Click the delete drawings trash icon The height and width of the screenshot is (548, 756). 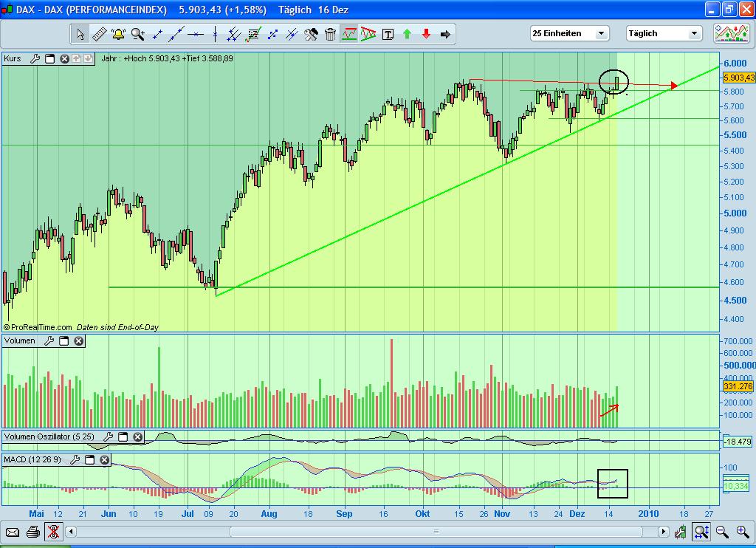[x=331, y=34]
